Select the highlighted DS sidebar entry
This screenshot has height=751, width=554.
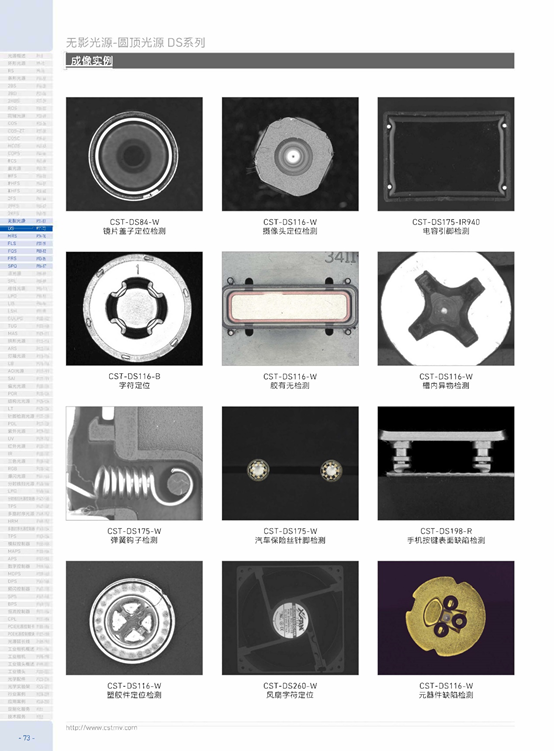(x=26, y=228)
